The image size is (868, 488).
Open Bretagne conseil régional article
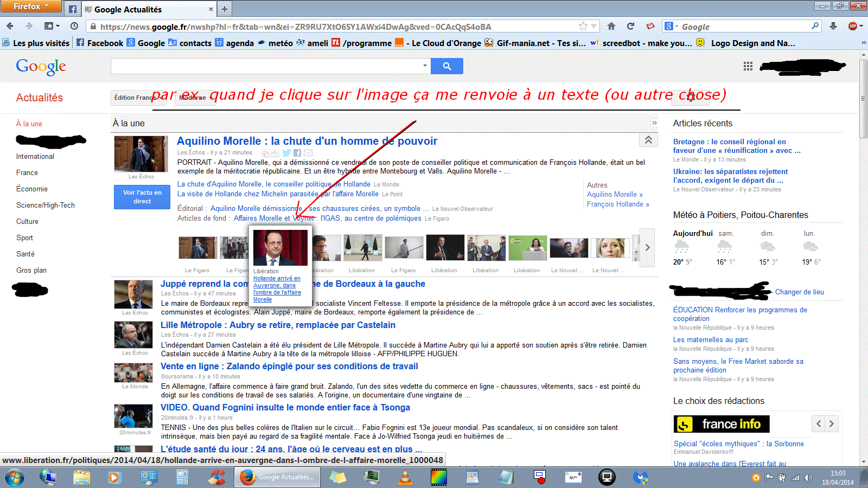pyautogui.click(x=737, y=146)
